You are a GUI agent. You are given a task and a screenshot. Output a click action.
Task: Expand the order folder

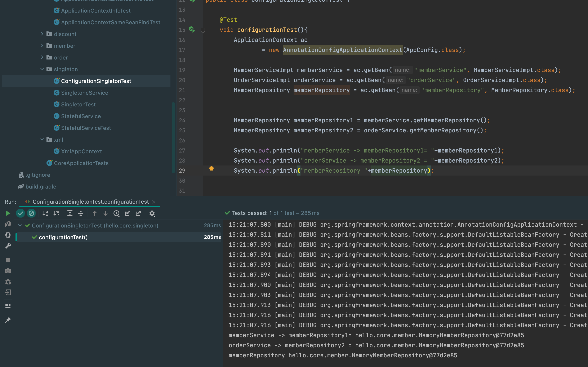coord(42,57)
